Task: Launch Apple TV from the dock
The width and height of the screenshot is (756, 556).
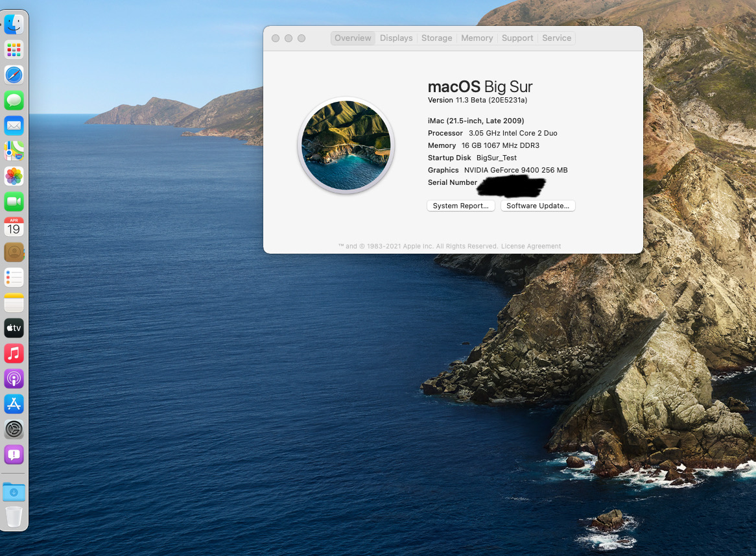Action: [14, 328]
